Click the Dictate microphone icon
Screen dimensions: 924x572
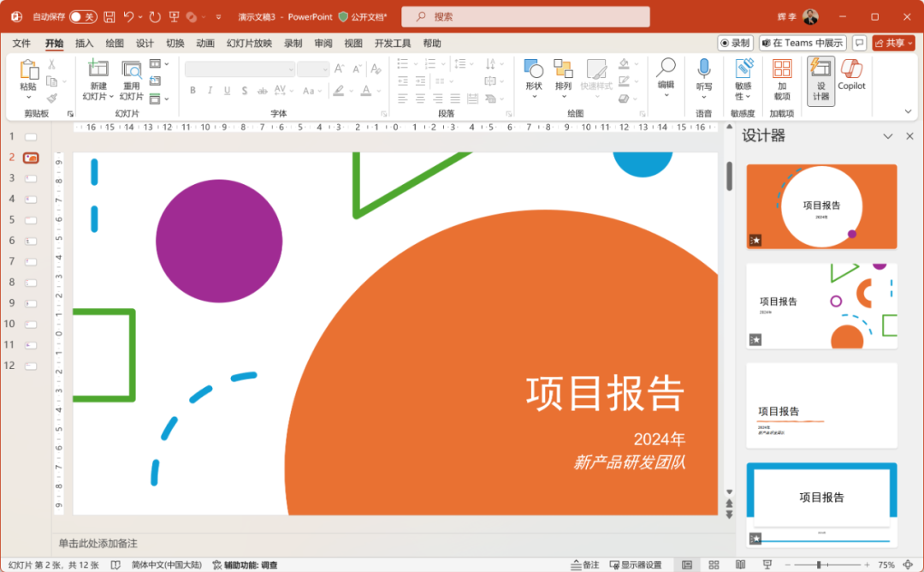click(703, 69)
